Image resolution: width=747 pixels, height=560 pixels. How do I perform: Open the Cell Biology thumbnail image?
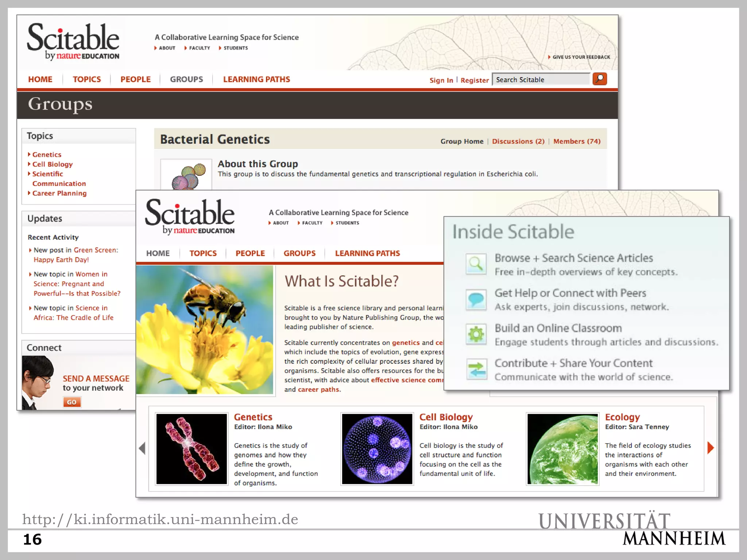coord(377,449)
